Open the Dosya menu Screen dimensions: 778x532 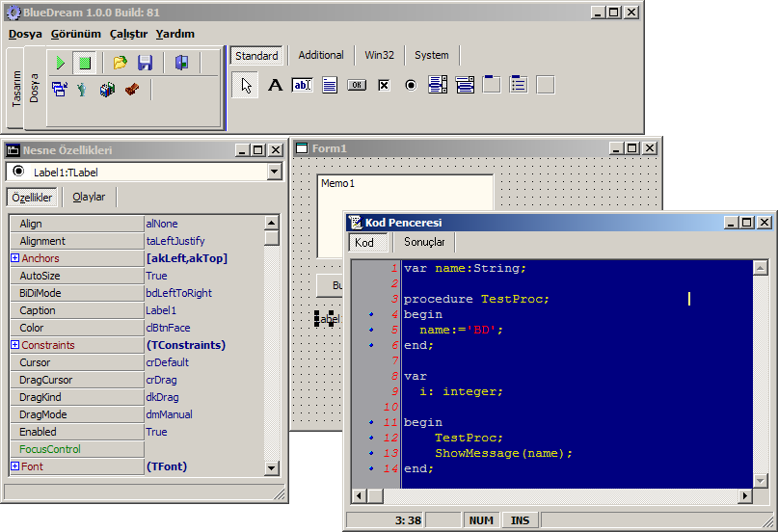click(x=25, y=34)
